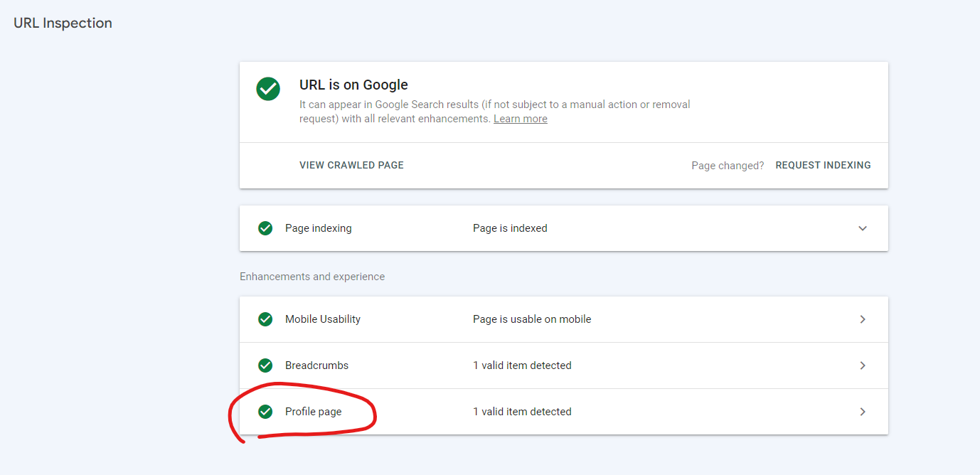Click the Learn more link
980x475 pixels.
pos(520,119)
